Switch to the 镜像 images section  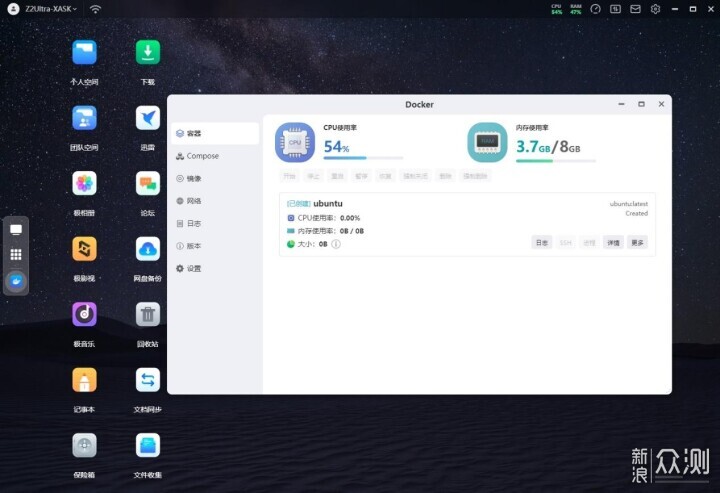215,179
